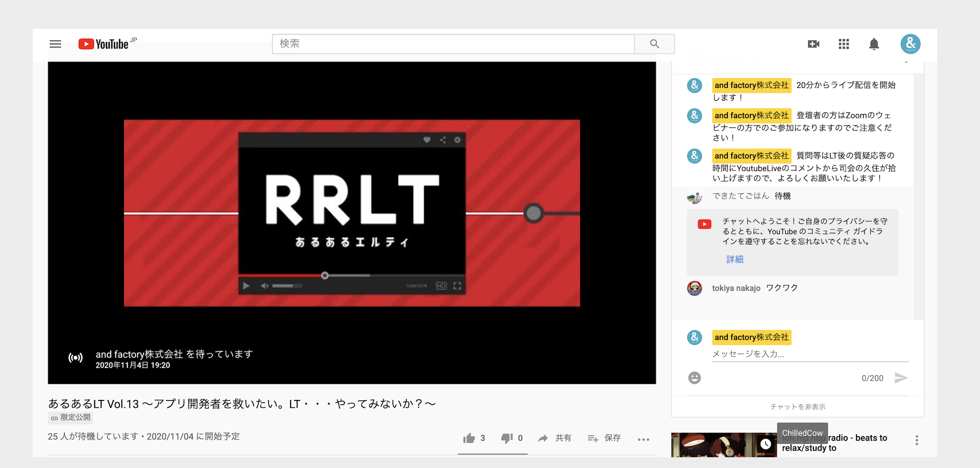980x468 pixels.
Task: Open the menu for the ChilledCow recommended video
Action: pos(916,440)
